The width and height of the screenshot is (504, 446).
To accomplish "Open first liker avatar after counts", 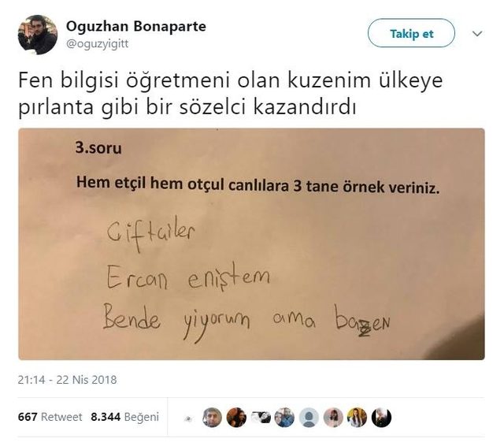I will click(212, 418).
